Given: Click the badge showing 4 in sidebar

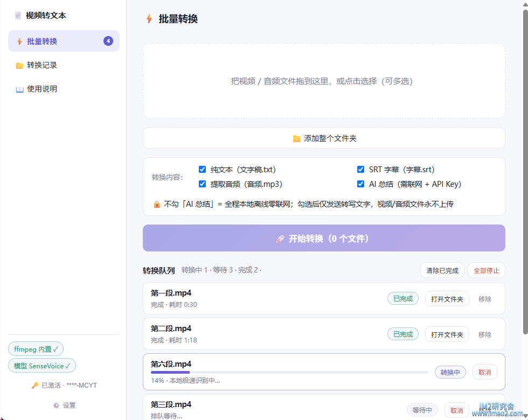Looking at the screenshot, I should [x=108, y=41].
